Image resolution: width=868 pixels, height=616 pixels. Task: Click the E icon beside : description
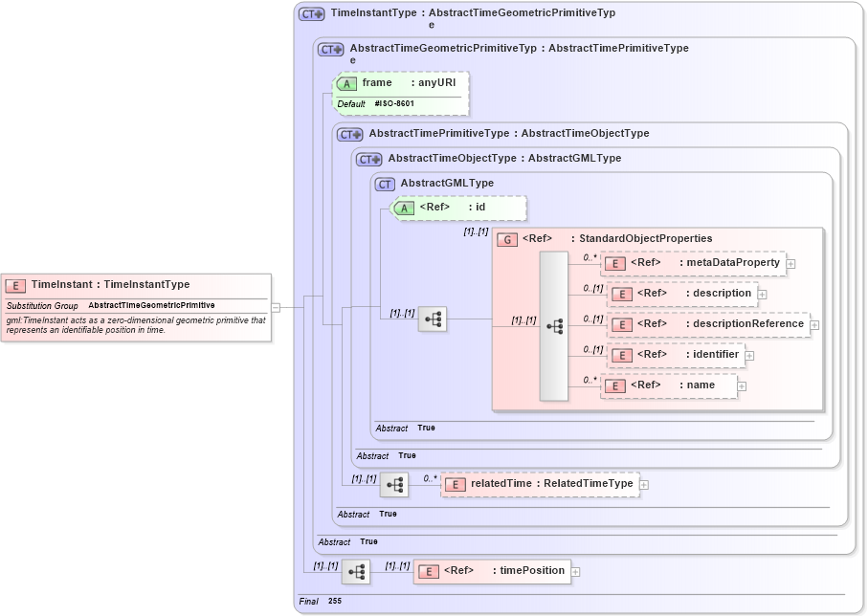(x=622, y=295)
